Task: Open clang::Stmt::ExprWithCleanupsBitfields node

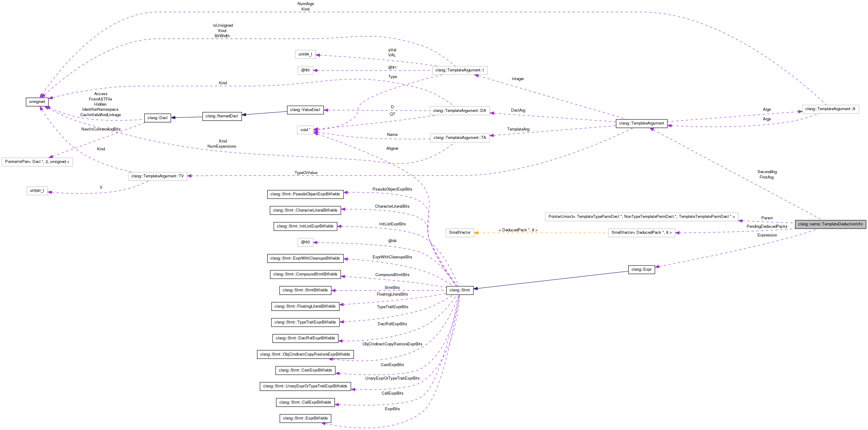Action: click(x=305, y=258)
